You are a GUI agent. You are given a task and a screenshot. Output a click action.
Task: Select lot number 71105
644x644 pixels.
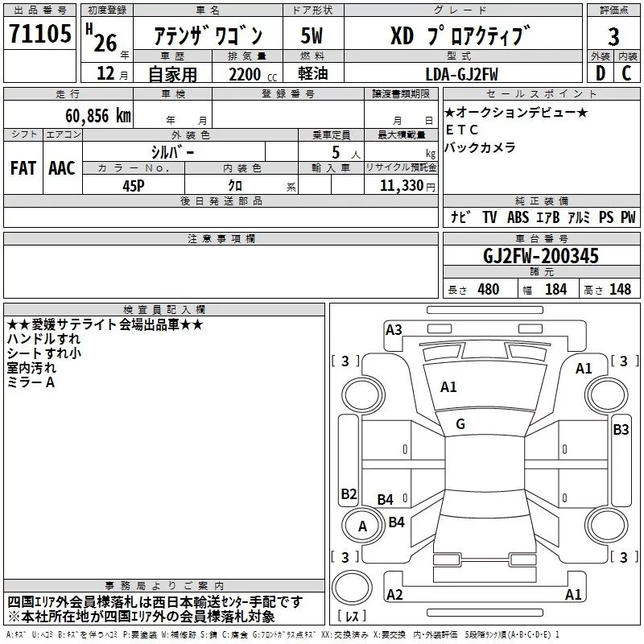39,33
